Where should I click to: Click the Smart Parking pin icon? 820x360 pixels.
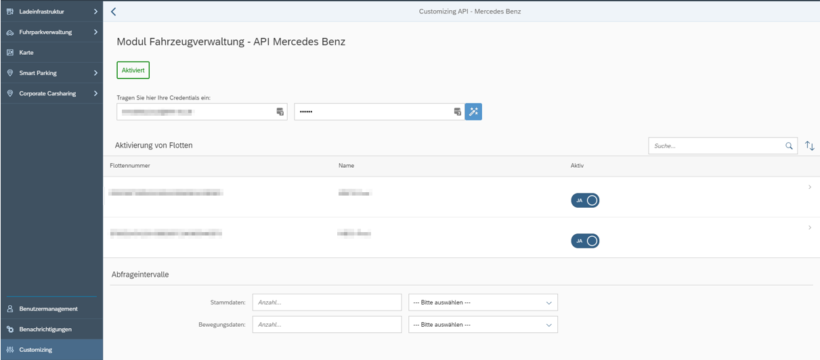click(x=9, y=73)
